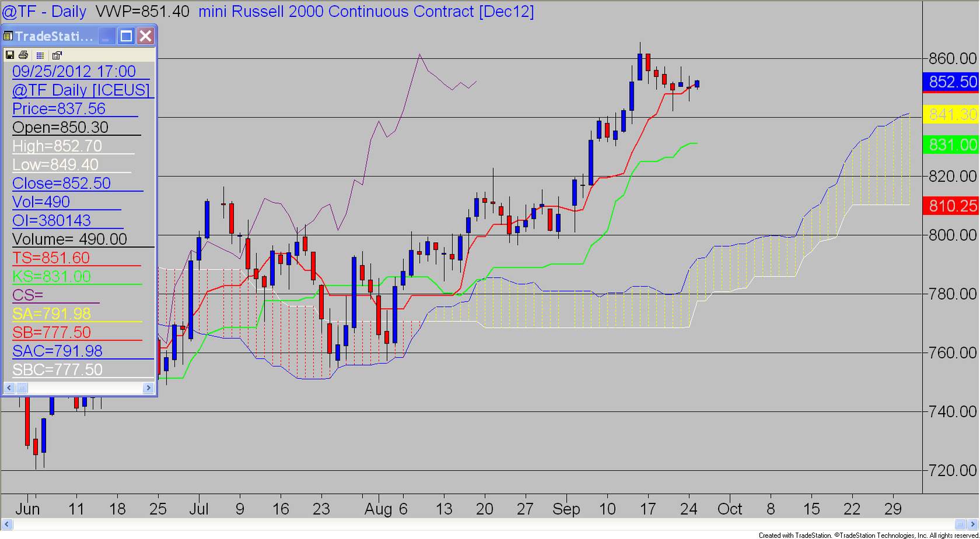980x539 pixels.
Task: Click the printer icon in the data window
Action: 23,55
